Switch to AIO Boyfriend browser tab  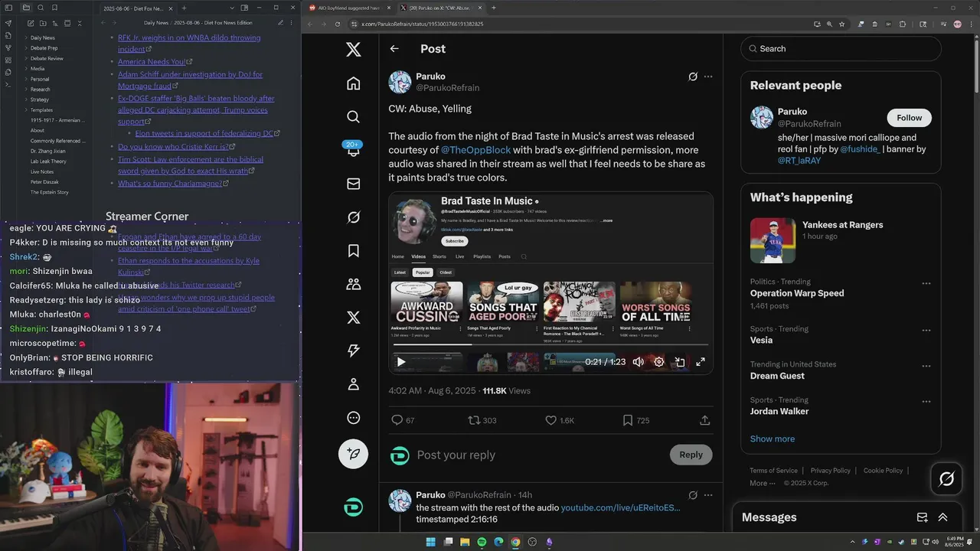349,8
